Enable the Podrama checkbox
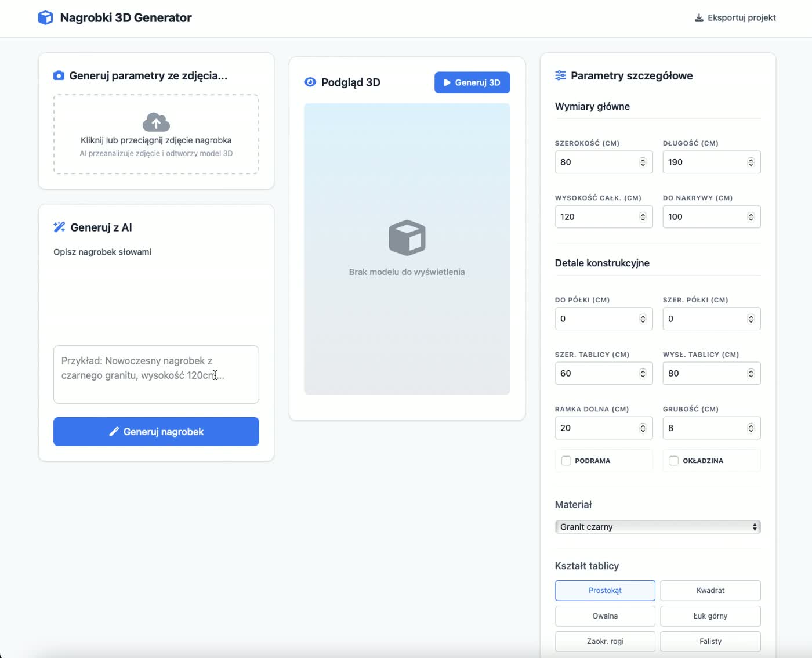The image size is (812, 658). point(566,461)
